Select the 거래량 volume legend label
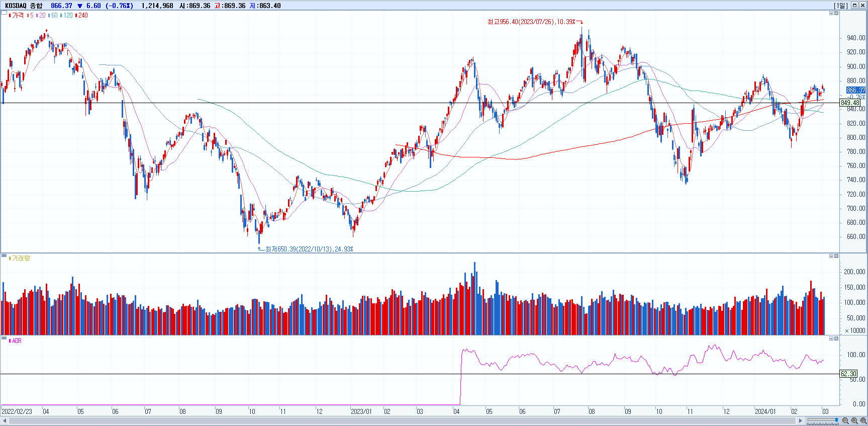Image resolution: width=868 pixels, height=426 pixels. point(20,258)
